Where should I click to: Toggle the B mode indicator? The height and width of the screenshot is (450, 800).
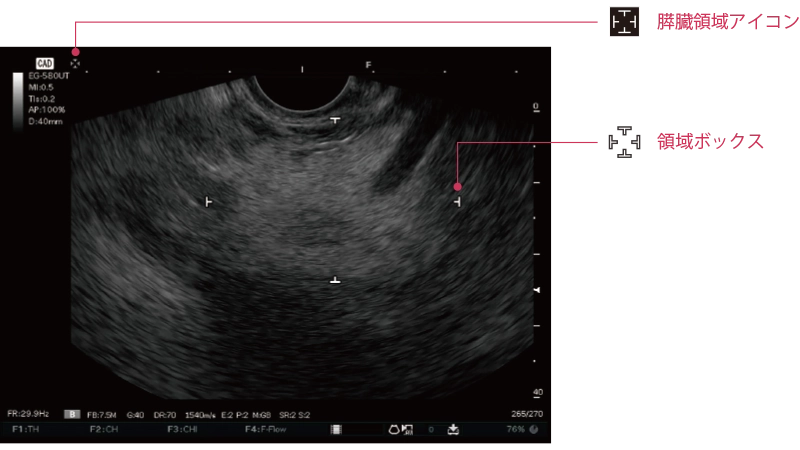click(73, 412)
